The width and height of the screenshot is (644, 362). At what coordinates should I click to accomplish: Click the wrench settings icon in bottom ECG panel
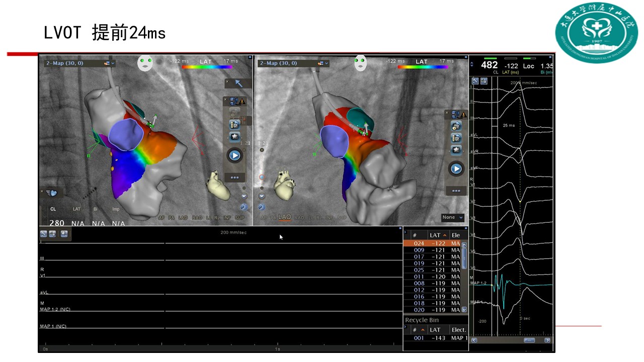pos(44,234)
